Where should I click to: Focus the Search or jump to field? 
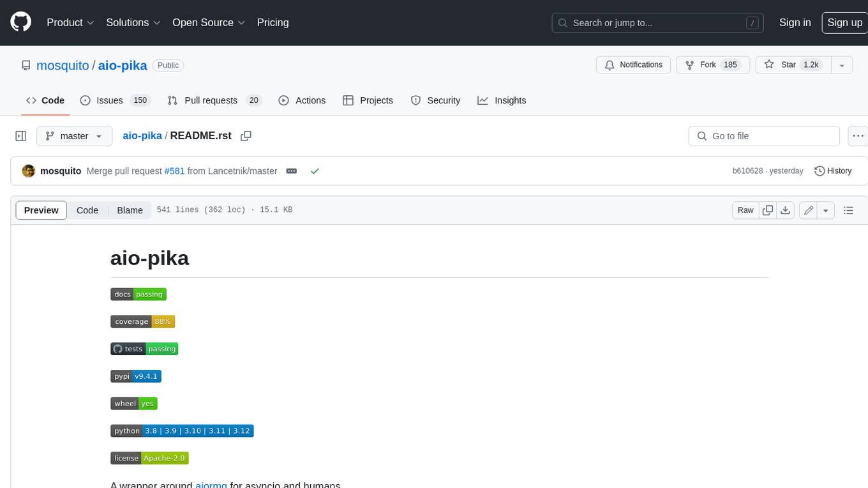[x=658, y=23]
